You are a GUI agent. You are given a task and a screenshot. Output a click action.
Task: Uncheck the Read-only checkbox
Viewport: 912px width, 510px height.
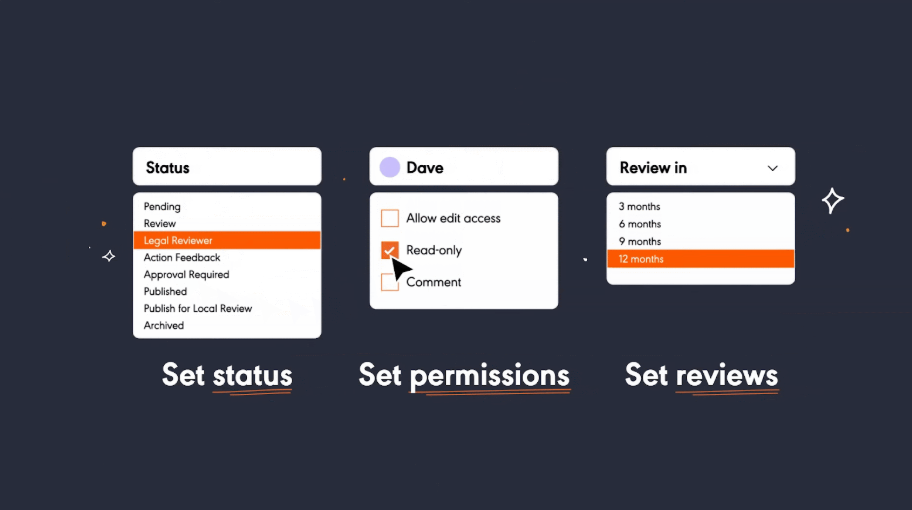coord(390,250)
